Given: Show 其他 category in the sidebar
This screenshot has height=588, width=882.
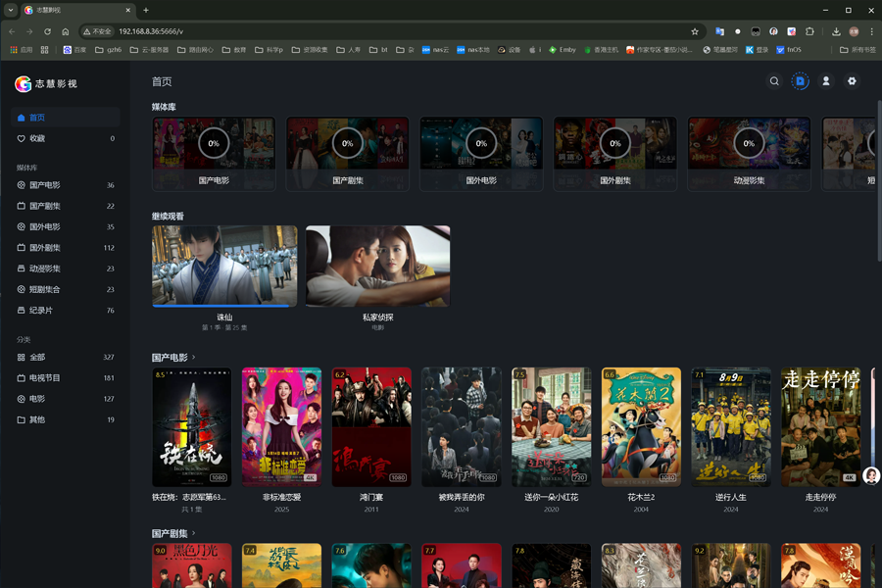Looking at the screenshot, I should pyautogui.click(x=66, y=419).
